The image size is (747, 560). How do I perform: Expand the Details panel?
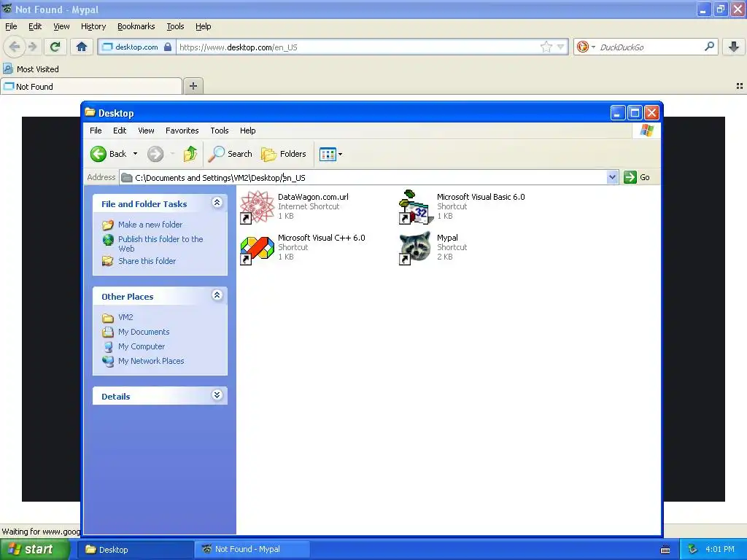point(217,395)
